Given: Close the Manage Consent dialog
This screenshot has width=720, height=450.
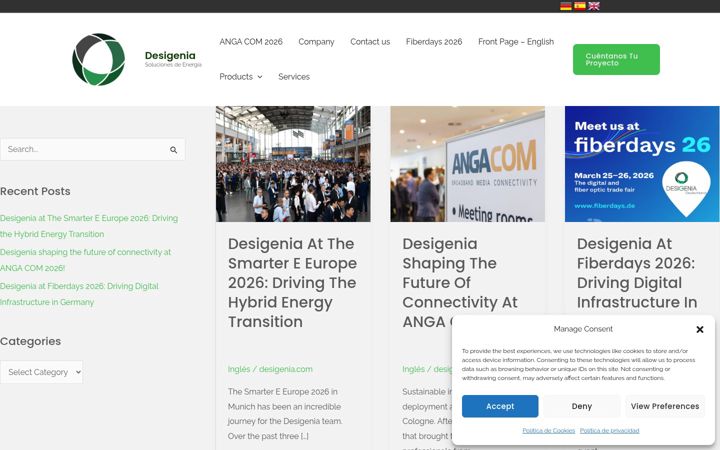Looking at the screenshot, I should point(700,329).
